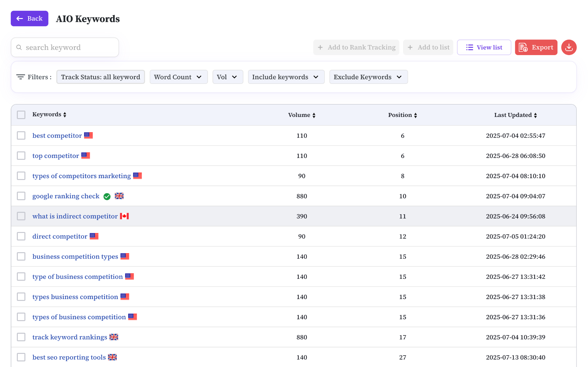The image size is (588, 367).
Task: Open the direct competitor keyword link
Action: (x=60, y=237)
